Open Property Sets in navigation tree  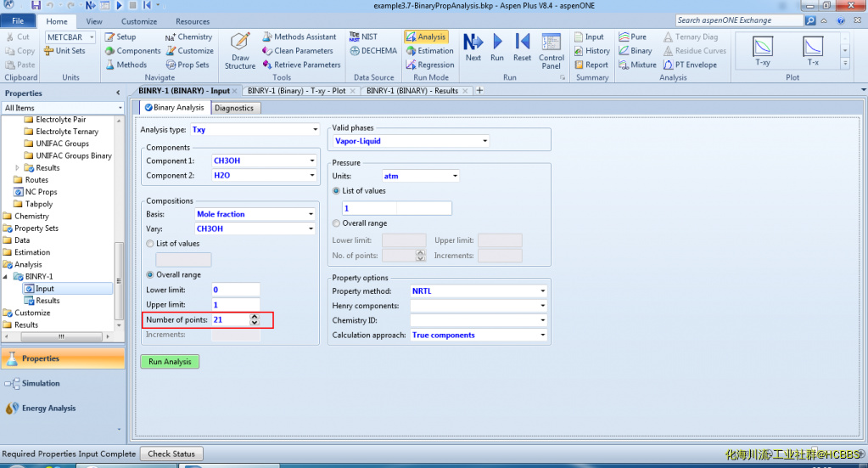click(36, 228)
